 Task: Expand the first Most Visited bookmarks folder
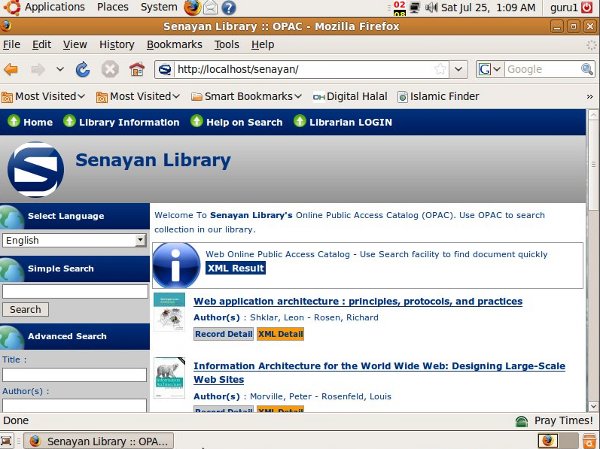tap(43, 96)
